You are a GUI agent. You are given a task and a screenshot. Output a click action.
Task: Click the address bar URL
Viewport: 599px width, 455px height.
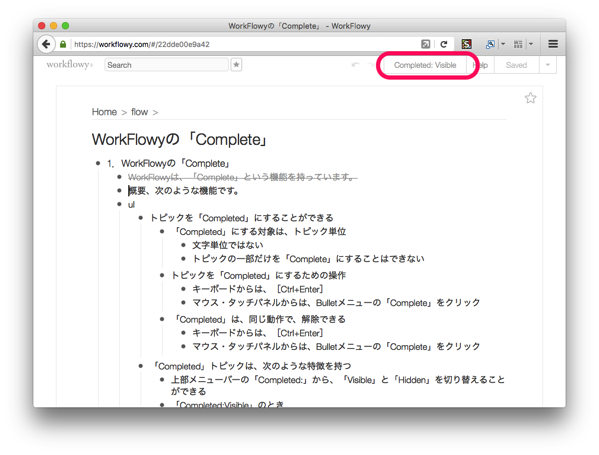point(142,44)
